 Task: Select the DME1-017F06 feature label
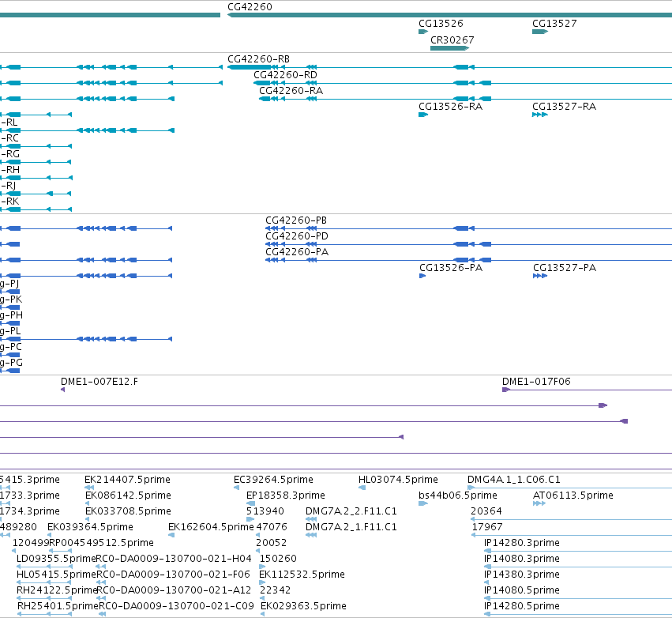[x=536, y=382]
